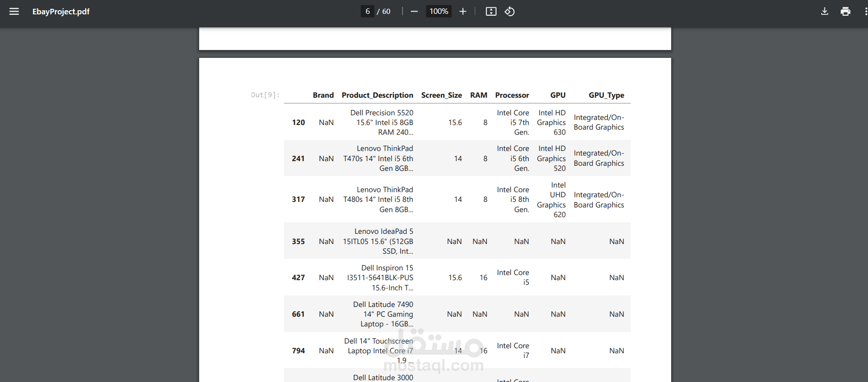Click RAM value 16 in row 427
The image size is (868, 382).
(484, 277)
